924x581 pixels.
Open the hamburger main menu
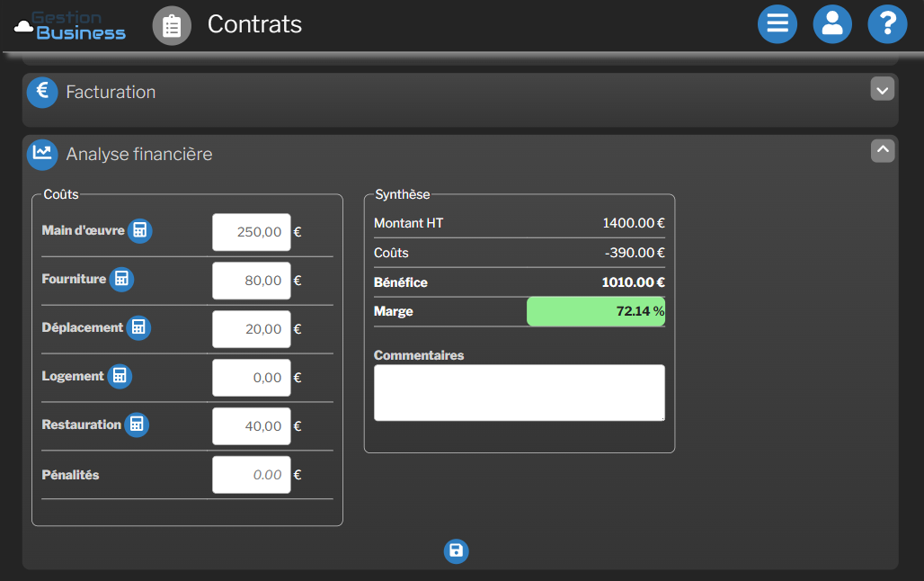tap(777, 24)
